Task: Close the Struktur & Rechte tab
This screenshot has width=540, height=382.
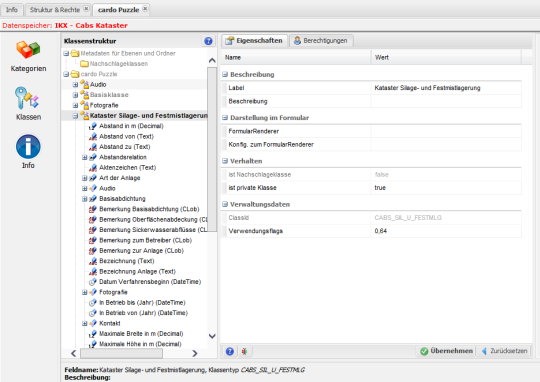Action: [x=86, y=8]
